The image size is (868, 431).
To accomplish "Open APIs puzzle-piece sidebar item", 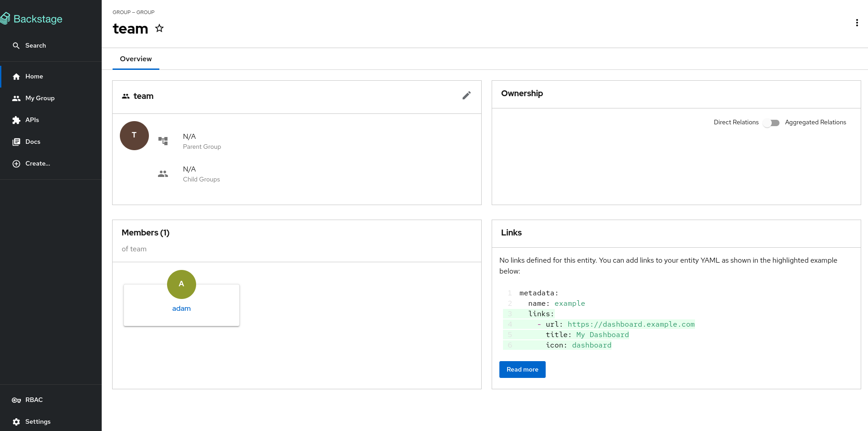I will point(17,120).
